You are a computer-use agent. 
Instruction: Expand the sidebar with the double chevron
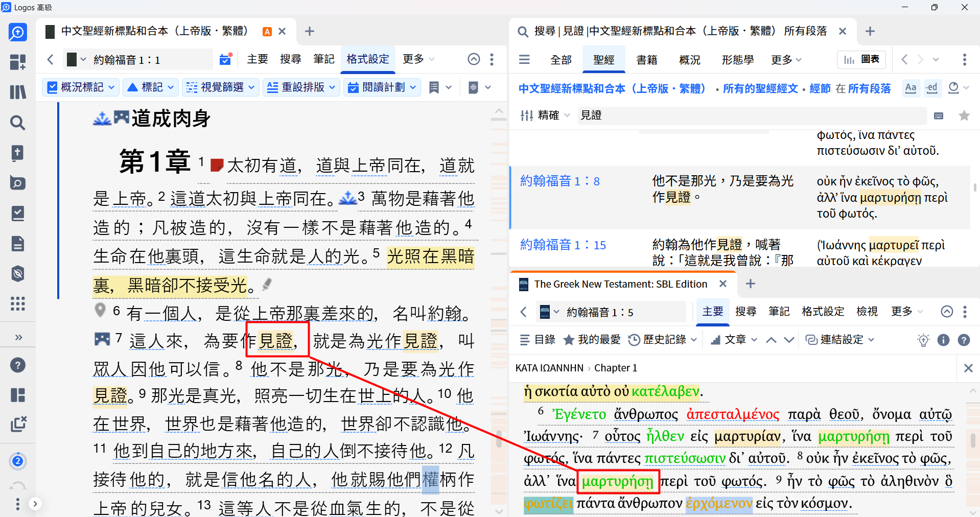pos(19,337)
